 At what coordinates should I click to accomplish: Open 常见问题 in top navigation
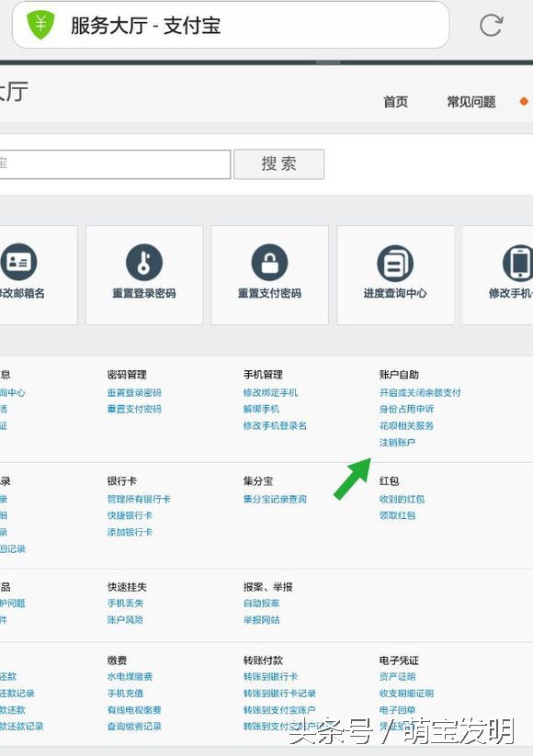pyautogui.click(x=471, y=102)
